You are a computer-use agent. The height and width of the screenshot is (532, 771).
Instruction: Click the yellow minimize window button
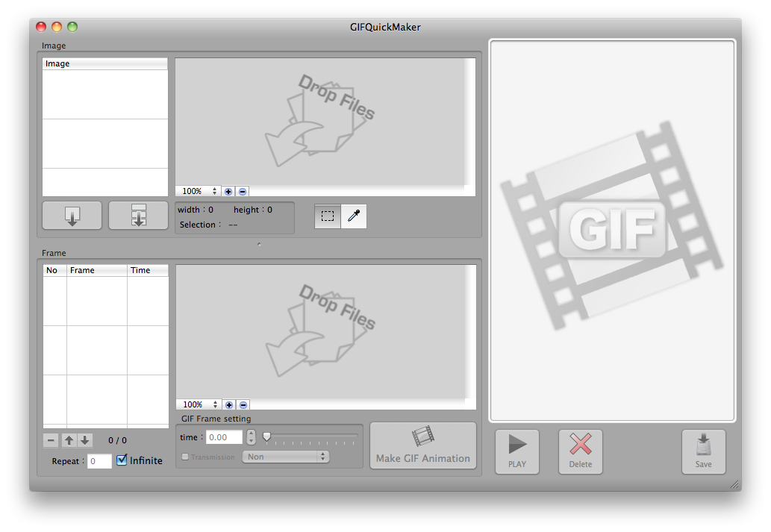click(57, 27)
